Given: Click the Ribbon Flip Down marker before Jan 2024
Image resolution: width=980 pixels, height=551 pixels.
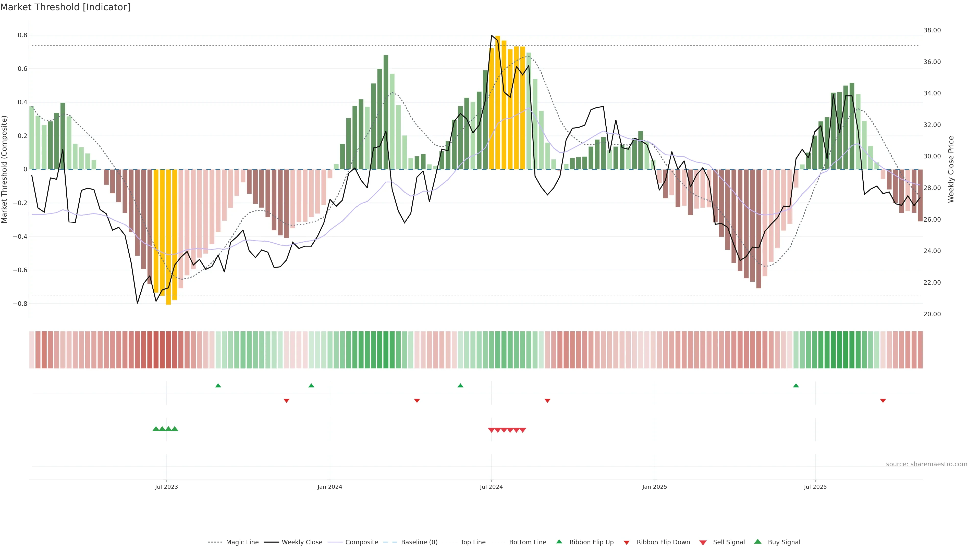Looking at the screenshot, I should [286, 400].
